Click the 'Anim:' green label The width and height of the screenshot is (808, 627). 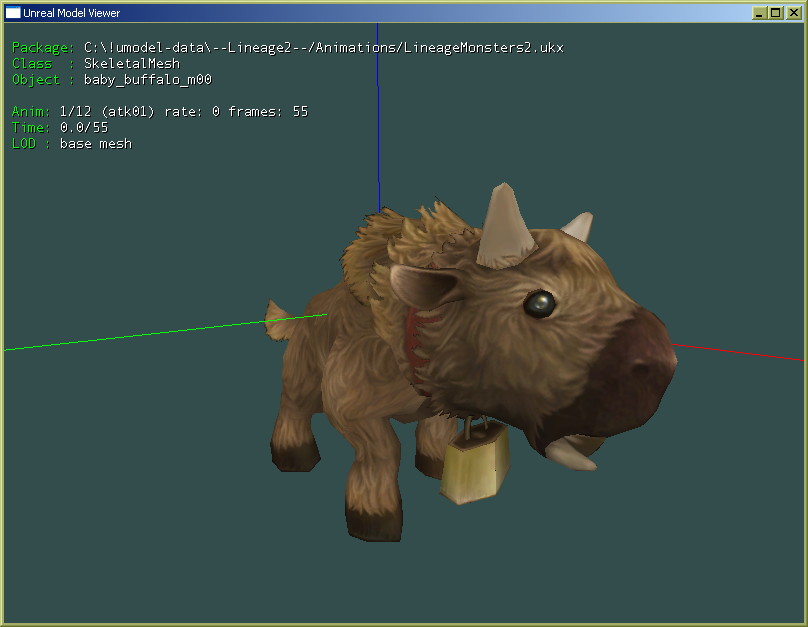[x=31, y=112]
